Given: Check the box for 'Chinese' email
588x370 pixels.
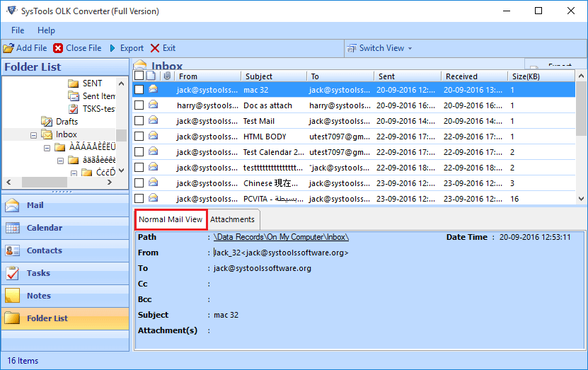Looking at the screenshot, I should click(x=139, y=183).
